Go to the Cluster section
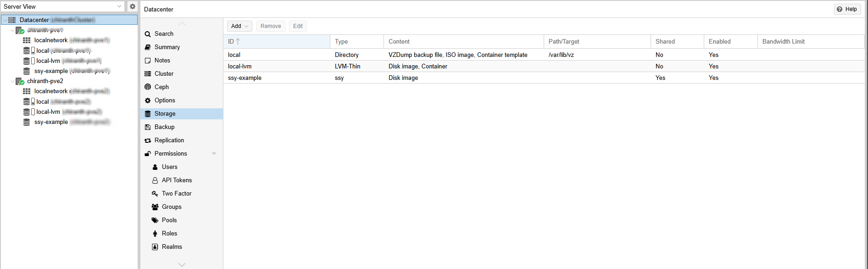Viewport: 868px width, 269px height. pyautogui.click(x=164, y=74)
